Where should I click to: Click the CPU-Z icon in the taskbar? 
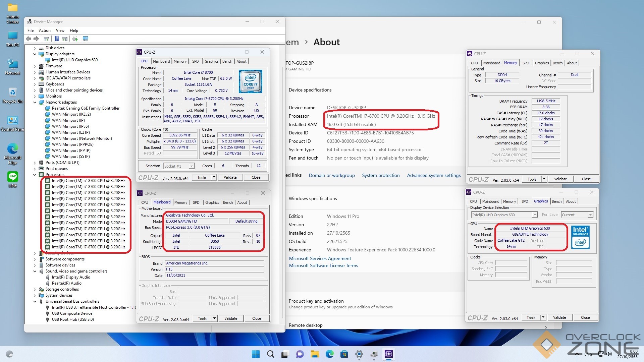389,354
